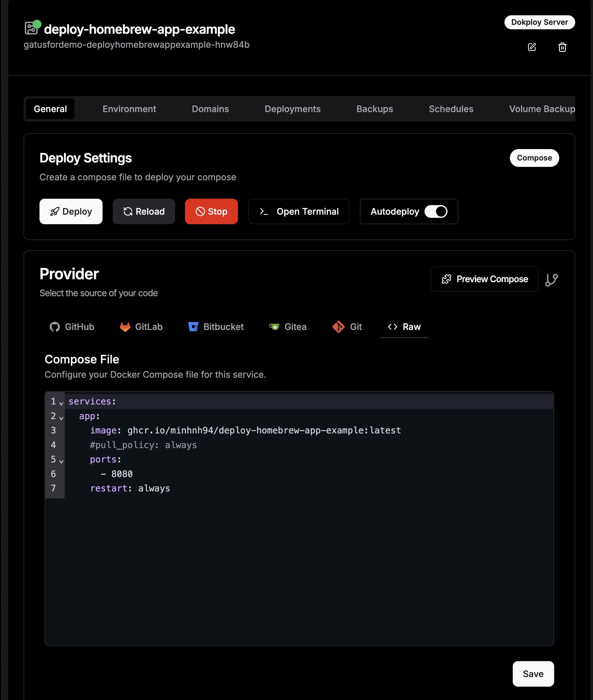Fold the app section at line 2
This screenshot has width=593, height=700.
click(x=61, y=418)
